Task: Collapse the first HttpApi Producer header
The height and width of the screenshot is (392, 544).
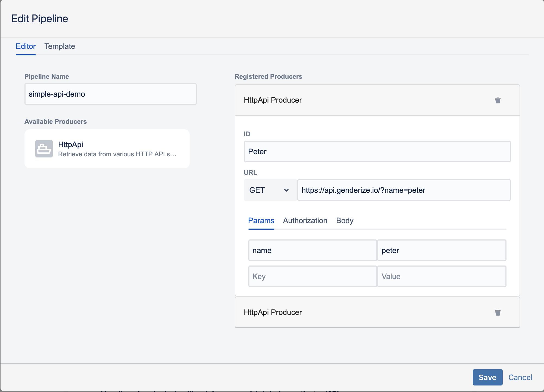Action: [x=273, y=100]
